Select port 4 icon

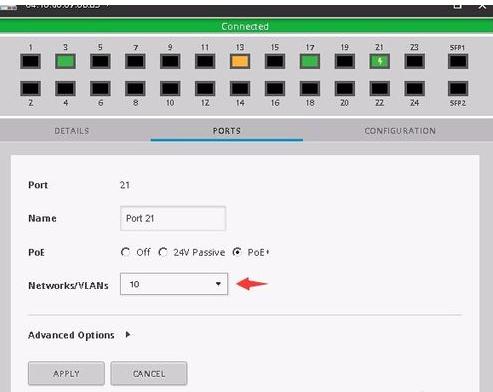pyautogui.click(x=65, y=89)
